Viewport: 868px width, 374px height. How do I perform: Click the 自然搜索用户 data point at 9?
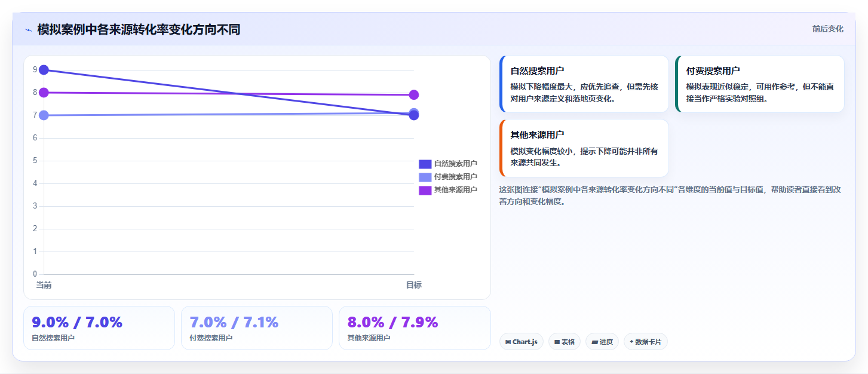click(44, 70)
